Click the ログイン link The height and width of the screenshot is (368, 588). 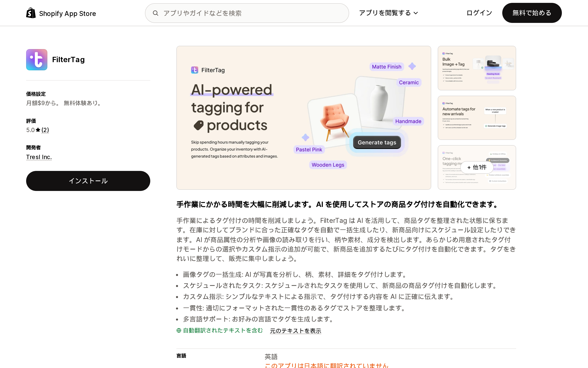pos(479,13)
